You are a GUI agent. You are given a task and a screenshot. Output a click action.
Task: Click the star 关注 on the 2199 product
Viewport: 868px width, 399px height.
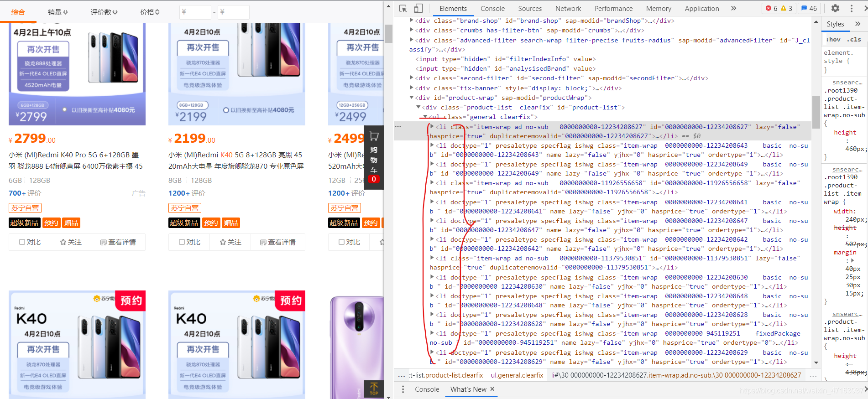coord(230,242)
